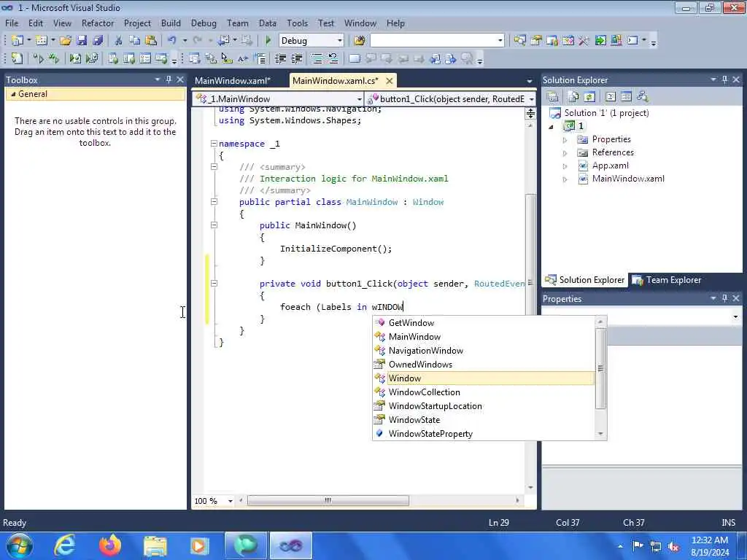Open the File menu

[x=12, y=23]
